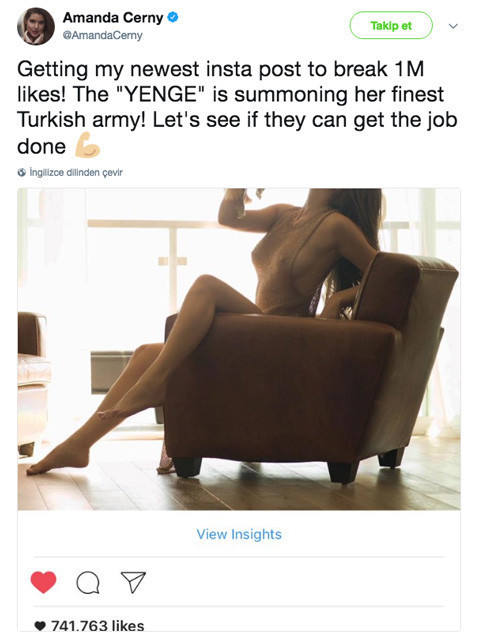The image size is (490, 640).
Task: Click the comment bubble icon
Action: click(x=88, y=582)
